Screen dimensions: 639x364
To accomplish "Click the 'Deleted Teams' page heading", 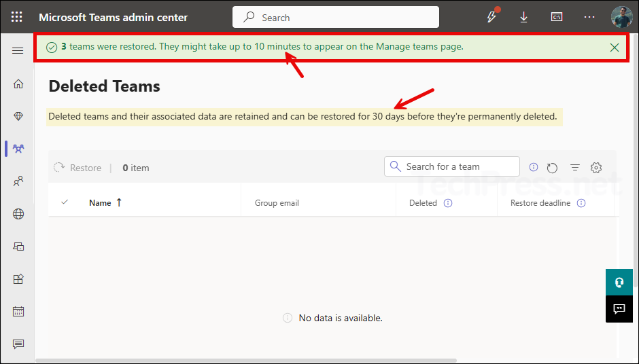I will point(104,86).
